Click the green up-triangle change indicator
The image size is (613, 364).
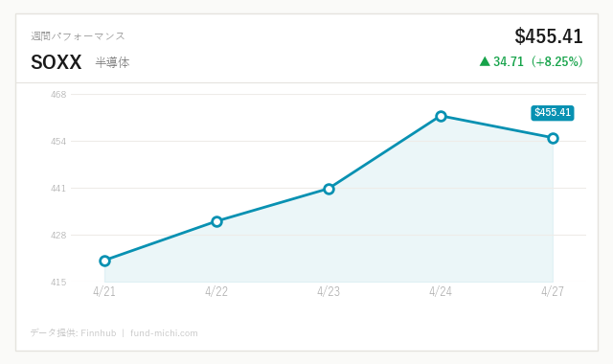[485, 61]
